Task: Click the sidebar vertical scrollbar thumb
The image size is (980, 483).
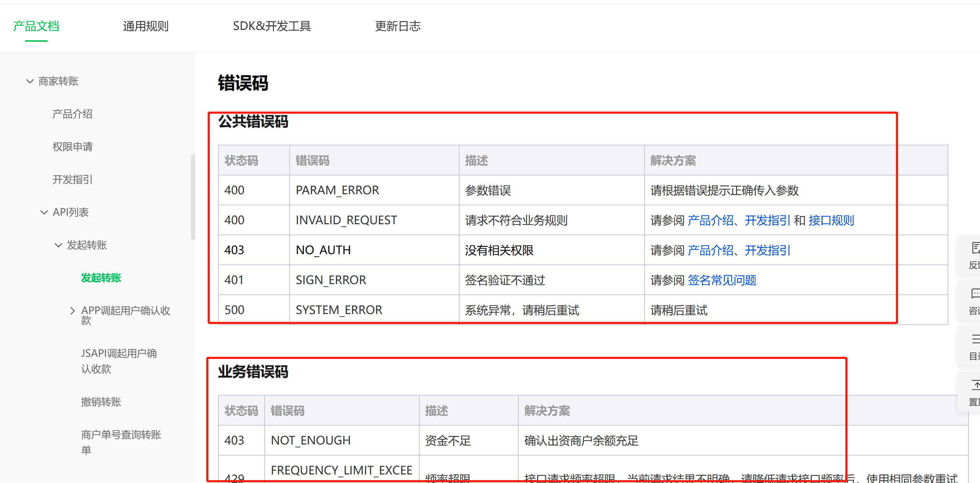Action: [x=193, y=196]
